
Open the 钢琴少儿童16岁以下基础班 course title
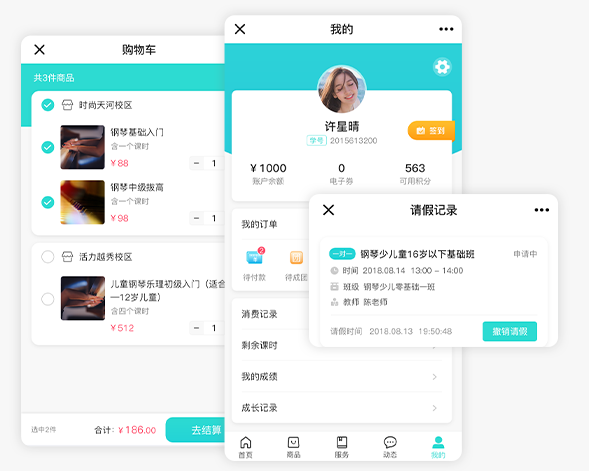pyautogui.click(x=417, y=254)
